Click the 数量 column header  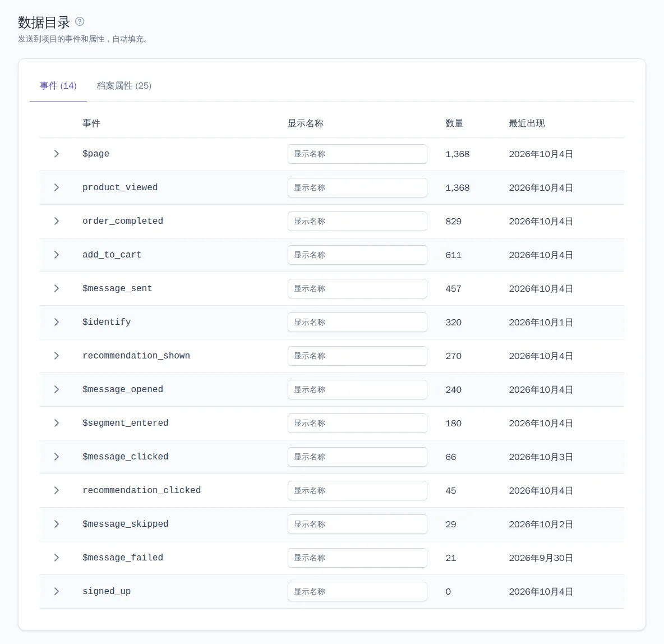(454, 123)
